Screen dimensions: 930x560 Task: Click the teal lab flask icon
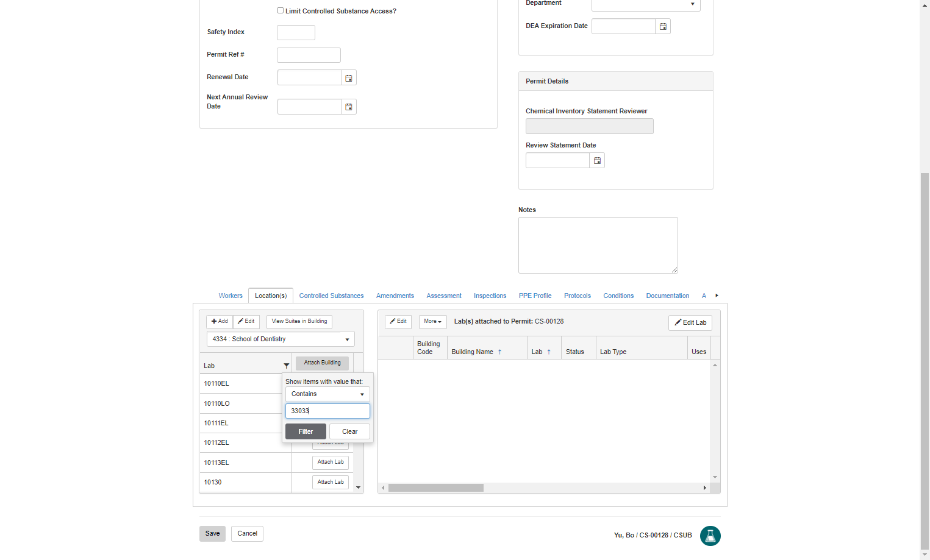[x=710, y=536]
